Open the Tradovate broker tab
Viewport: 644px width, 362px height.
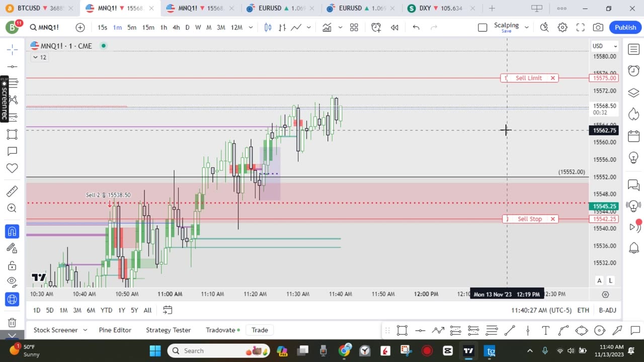tap(223, 330)
